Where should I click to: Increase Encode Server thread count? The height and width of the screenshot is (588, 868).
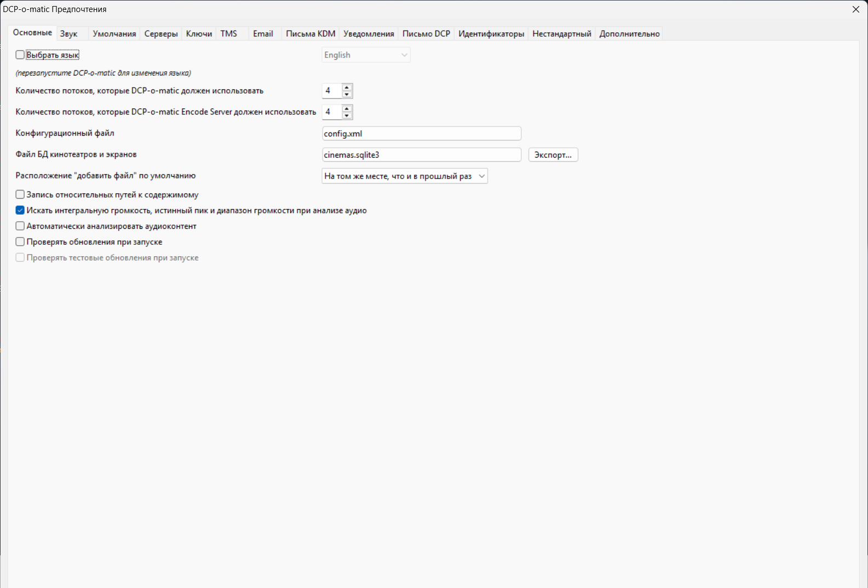pos(347,108)
